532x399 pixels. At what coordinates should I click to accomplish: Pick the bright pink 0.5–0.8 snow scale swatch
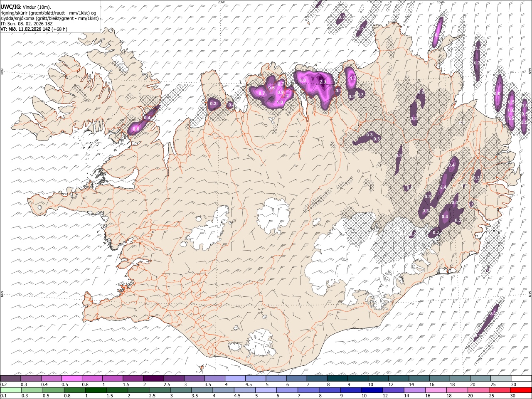(x=71, y=379)
